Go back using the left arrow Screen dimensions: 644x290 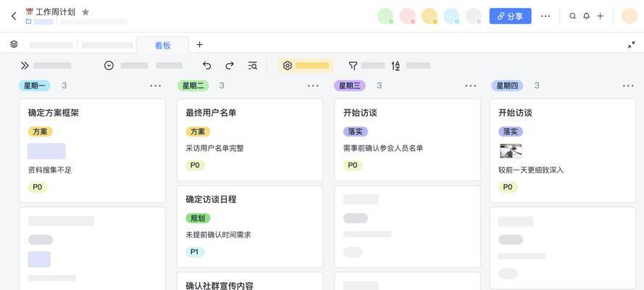[14, 16]
